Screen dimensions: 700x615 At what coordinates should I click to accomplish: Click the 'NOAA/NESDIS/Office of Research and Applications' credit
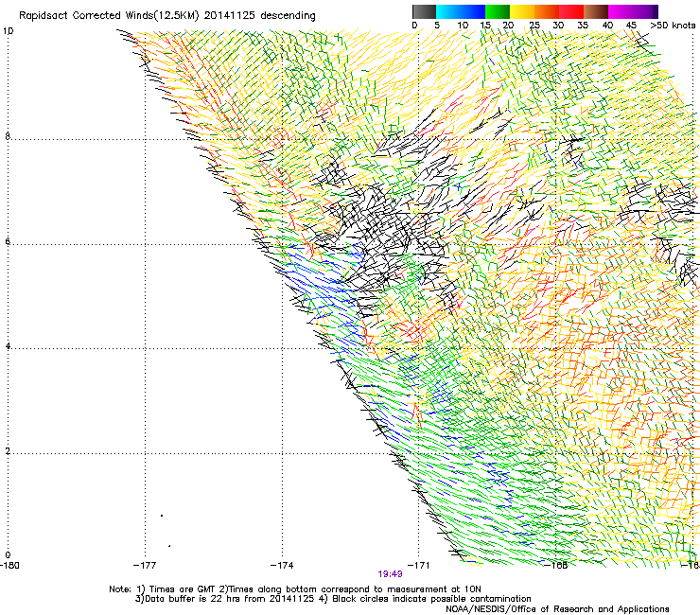coord(557,608)
